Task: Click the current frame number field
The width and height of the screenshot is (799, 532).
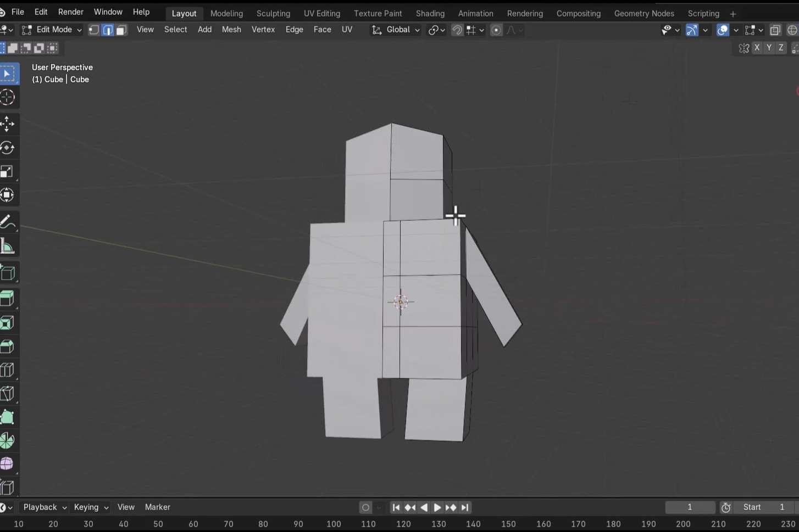Action: (x=690, y=507)
